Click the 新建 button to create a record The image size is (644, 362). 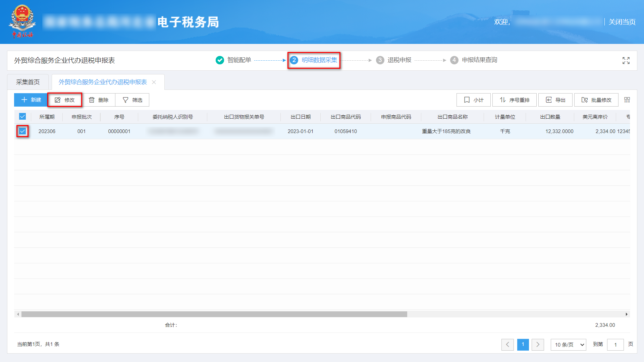(31, 100)
